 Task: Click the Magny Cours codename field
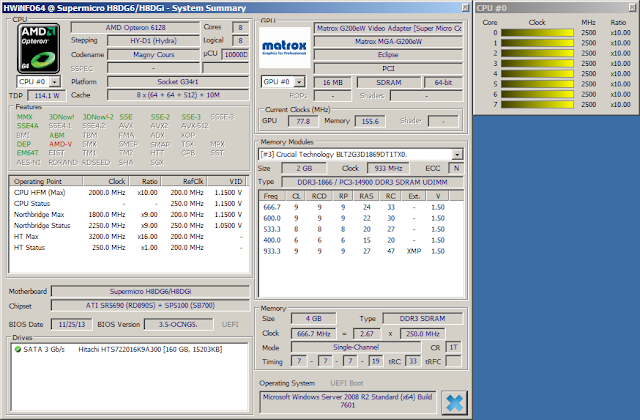(153, 55)
